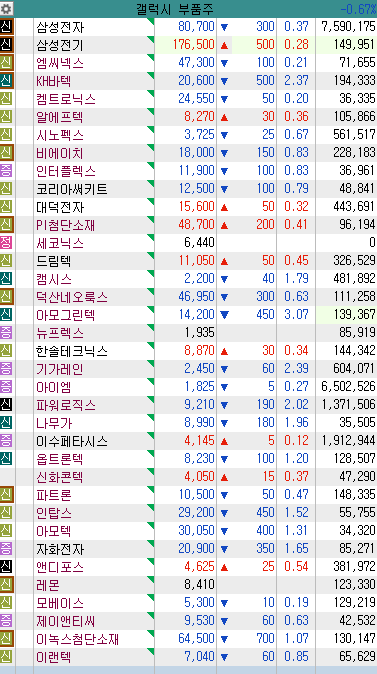Select the 대덕전자 stock name
The height and width of the screenshot is (674, 377).
click(x=60, y=208)
